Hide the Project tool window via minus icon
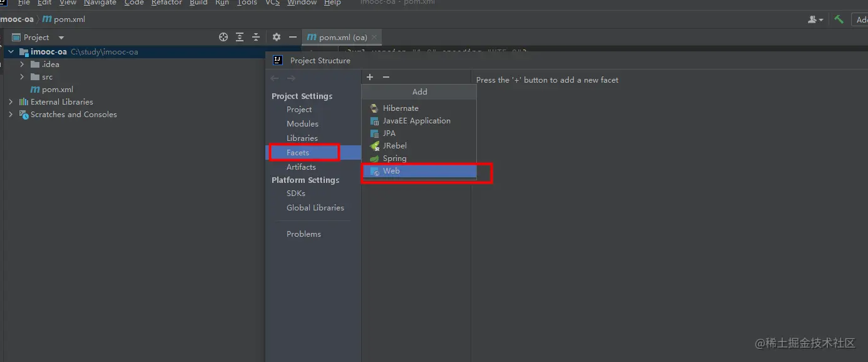Image resolution: width=868 pixels, height=362 pixels. pos(292,38)
